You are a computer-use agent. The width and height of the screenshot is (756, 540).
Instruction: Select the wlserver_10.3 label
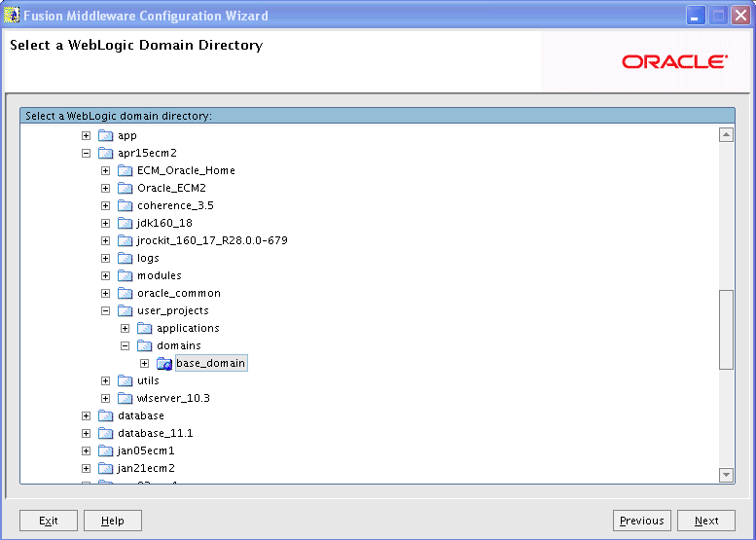(173, 398)
